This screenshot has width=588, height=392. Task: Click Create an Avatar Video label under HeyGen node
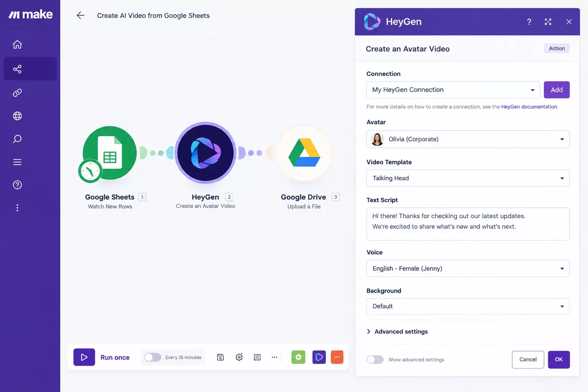click(x=206, y=206)
